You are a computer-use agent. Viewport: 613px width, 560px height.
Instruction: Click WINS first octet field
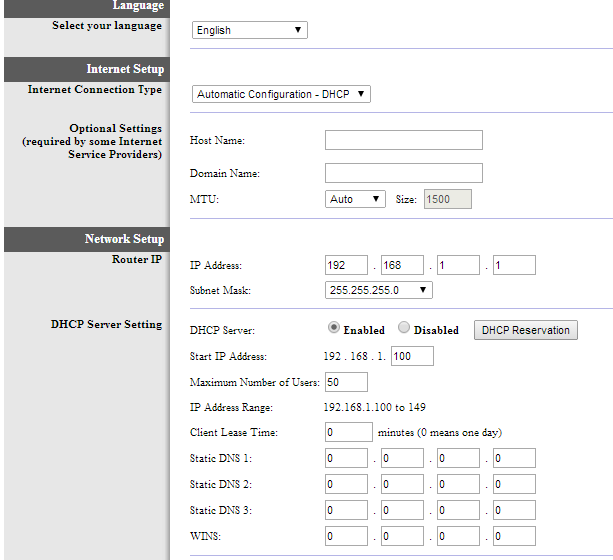[x=346, y=536]
